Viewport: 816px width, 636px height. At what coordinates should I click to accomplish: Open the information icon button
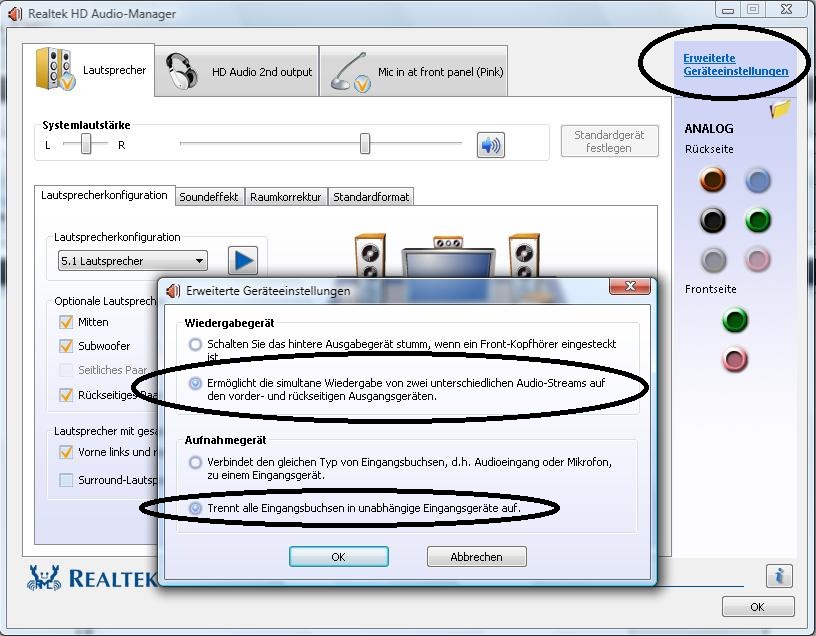pos(779,576)
